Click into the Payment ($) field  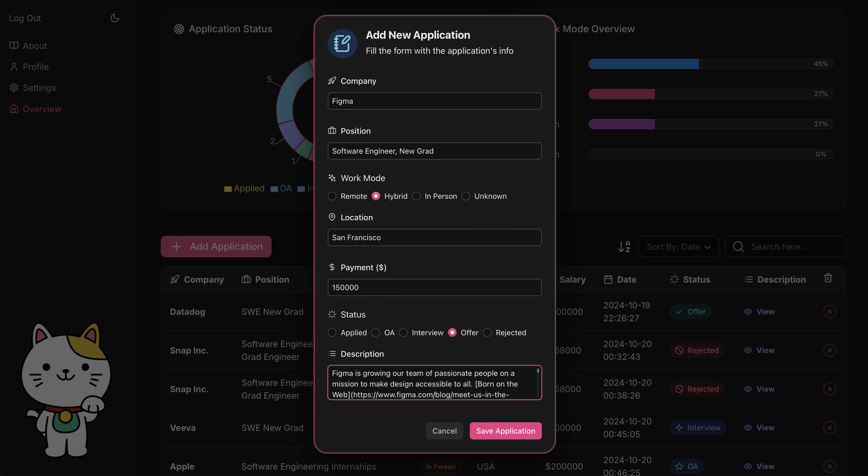coord(434,287)
